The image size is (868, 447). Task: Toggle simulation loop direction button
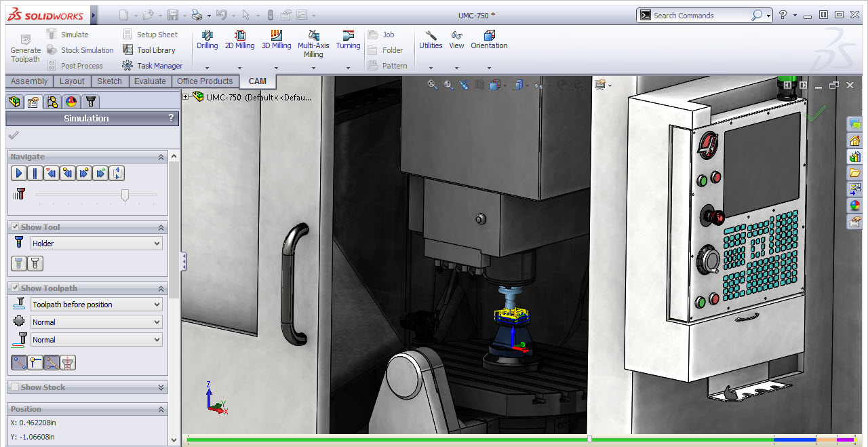coord(117,174)
